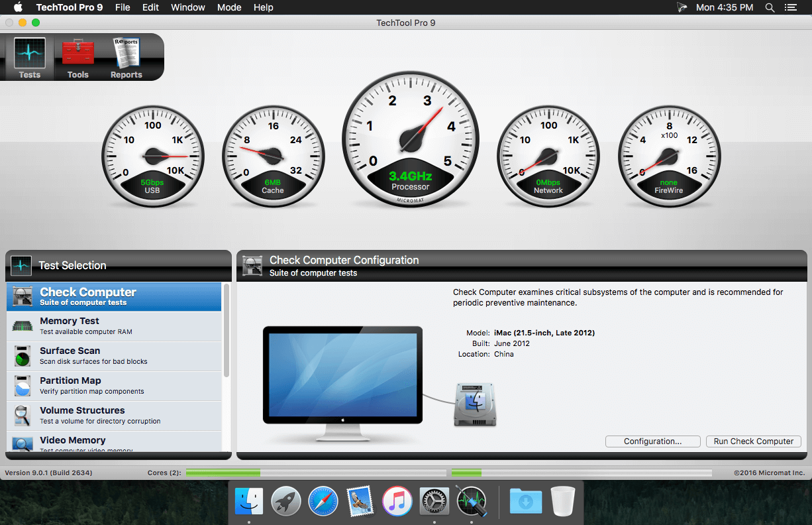
Task: Click the Check Computer Configuration header icon
Action: [x=253, y=266]
